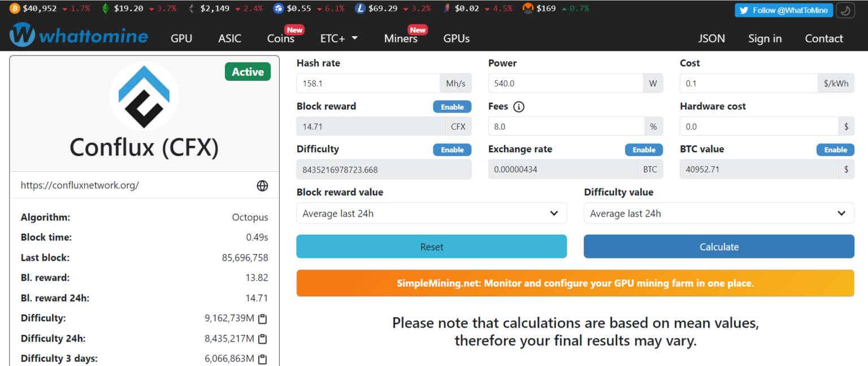Open the Fees info tooltip icon
Screen dimensions: 868x366
click(519, 106)
